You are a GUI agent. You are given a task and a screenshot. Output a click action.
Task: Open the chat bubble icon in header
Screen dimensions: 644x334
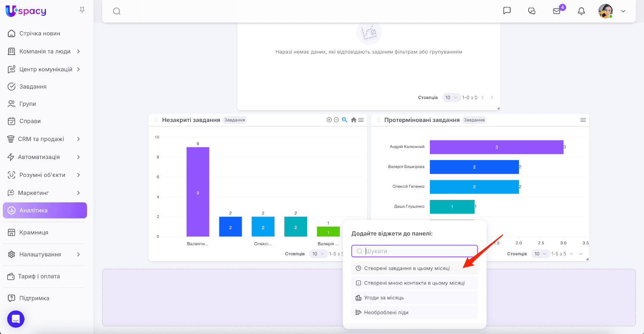(507, 11)
